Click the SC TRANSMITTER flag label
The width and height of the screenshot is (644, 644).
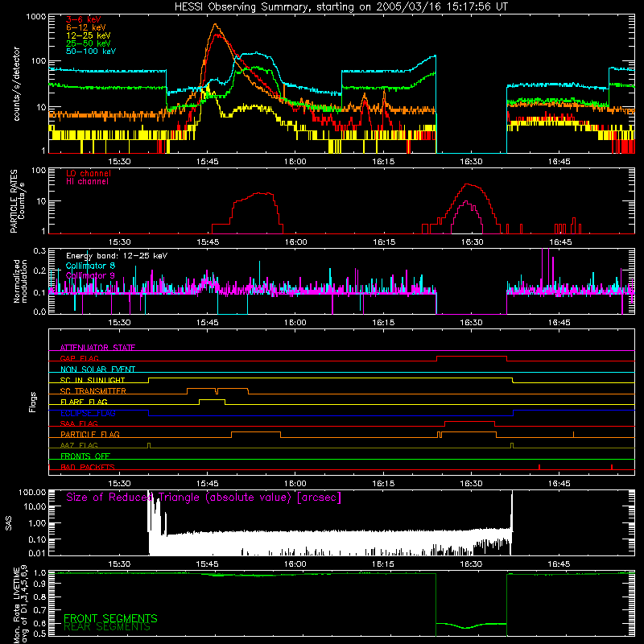93,391
